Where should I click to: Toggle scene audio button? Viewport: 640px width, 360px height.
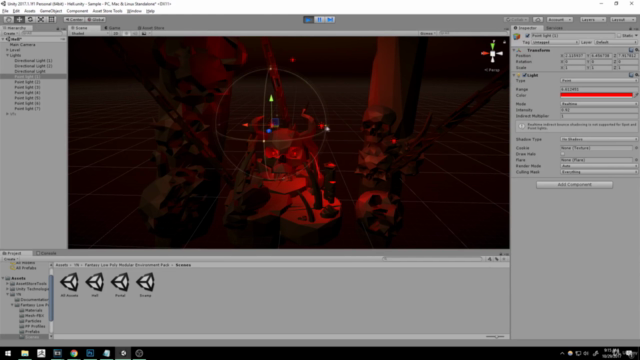tap(135, 33)
